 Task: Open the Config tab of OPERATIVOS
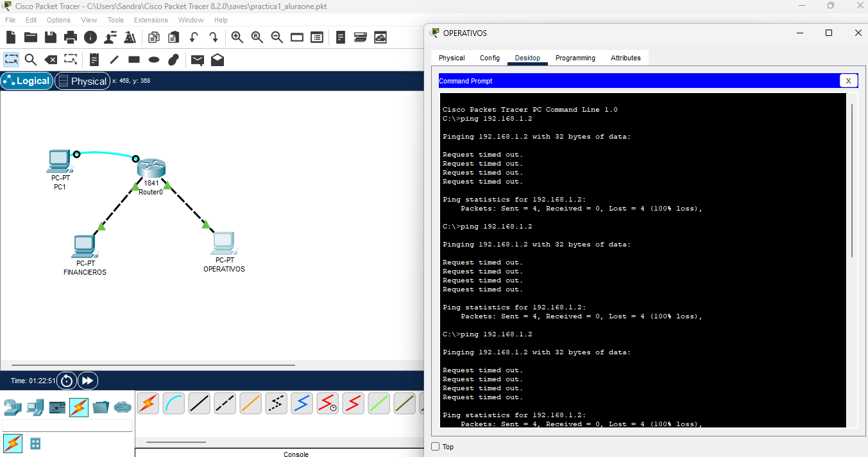tap(489, 58)
